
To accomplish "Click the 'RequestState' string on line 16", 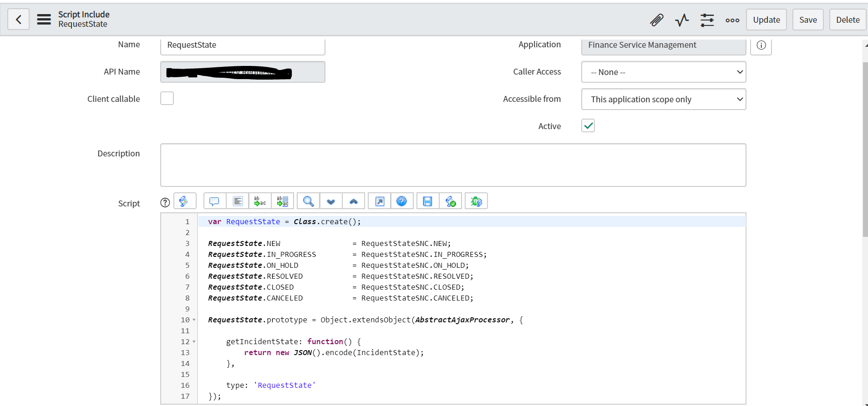I will pos(284,386).
